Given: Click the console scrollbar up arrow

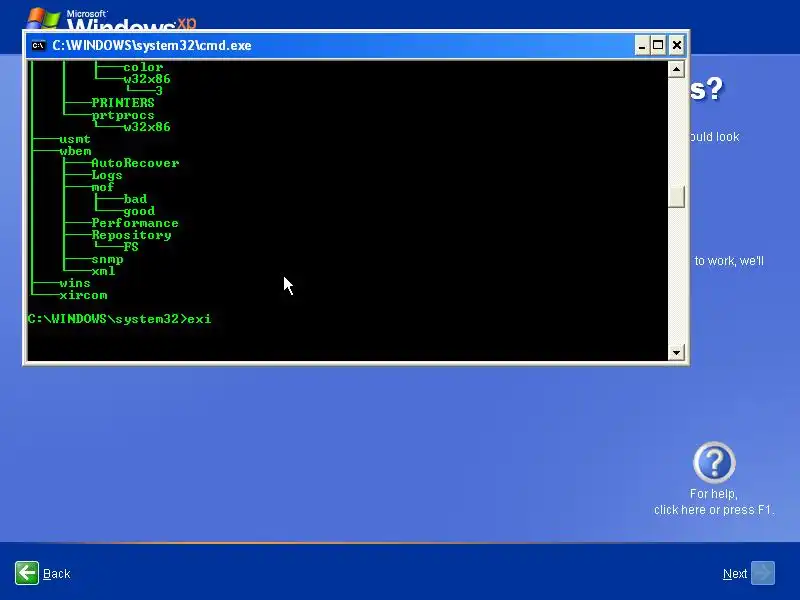Looking at the screenshot, I should coord(676,69).
